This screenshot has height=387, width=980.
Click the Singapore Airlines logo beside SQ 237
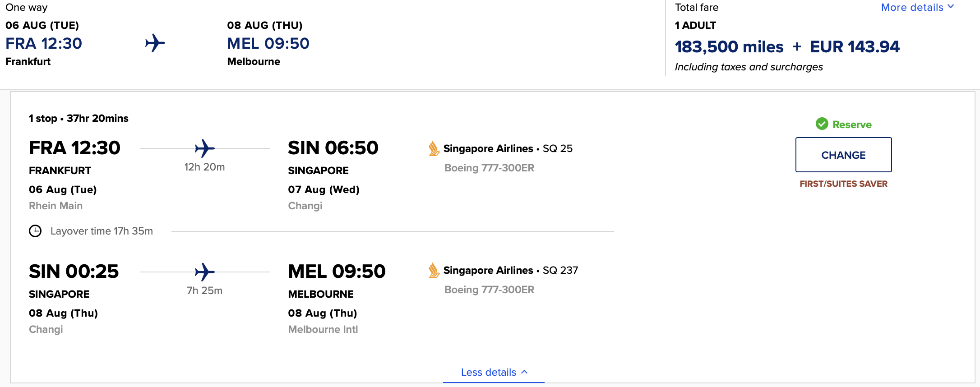pos(434,270)
